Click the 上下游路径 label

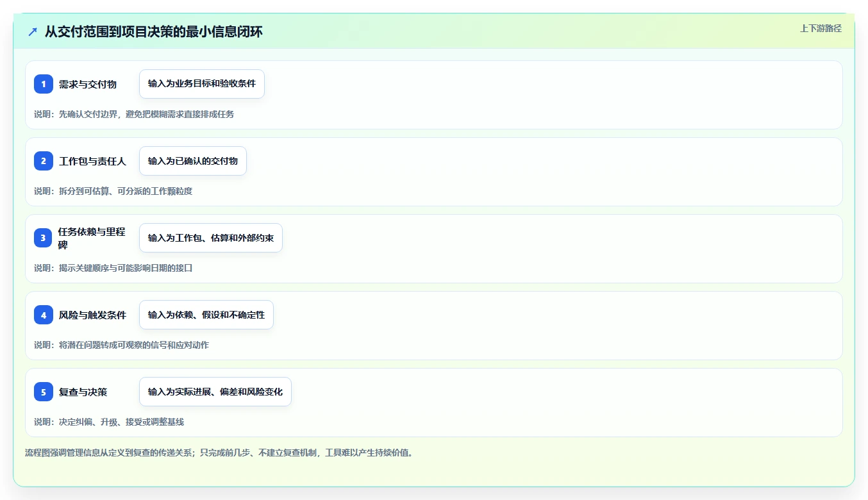(x=821, y=28)
